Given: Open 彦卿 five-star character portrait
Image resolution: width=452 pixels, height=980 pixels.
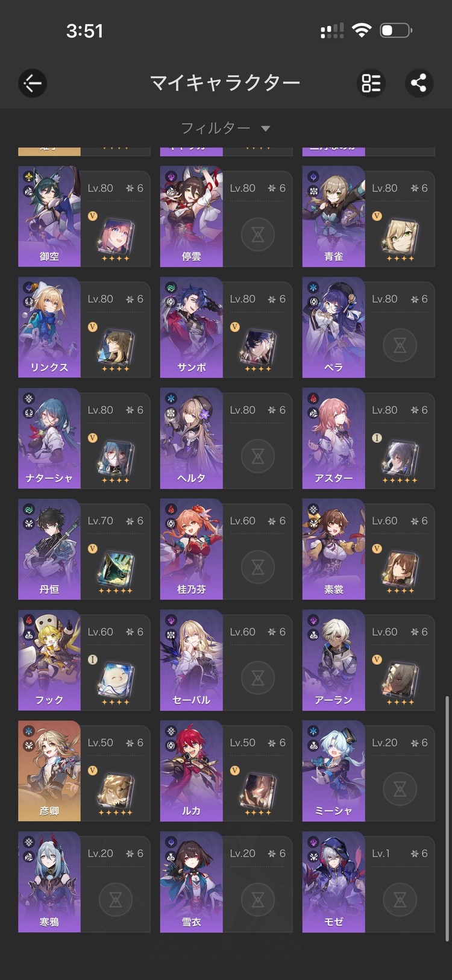Looking at the screenshot, I should pyautogui.click(x=49, y=771).
